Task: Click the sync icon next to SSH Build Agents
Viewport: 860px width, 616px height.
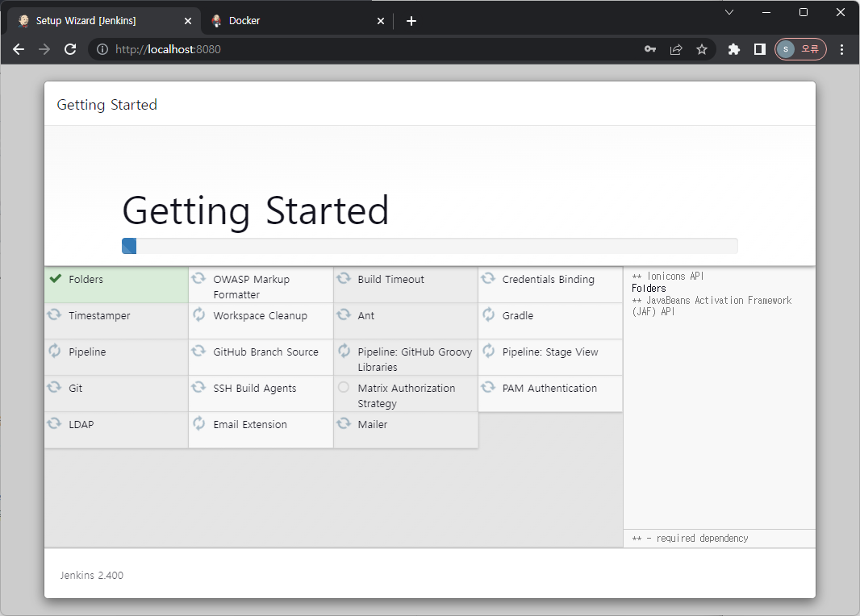Action: [x=198, y=387]
